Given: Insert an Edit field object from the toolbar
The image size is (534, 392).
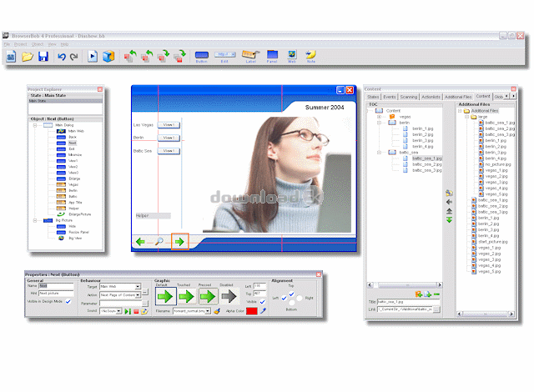Looking at the screenshot, I should pyautogui.click(x=224, y=56).
